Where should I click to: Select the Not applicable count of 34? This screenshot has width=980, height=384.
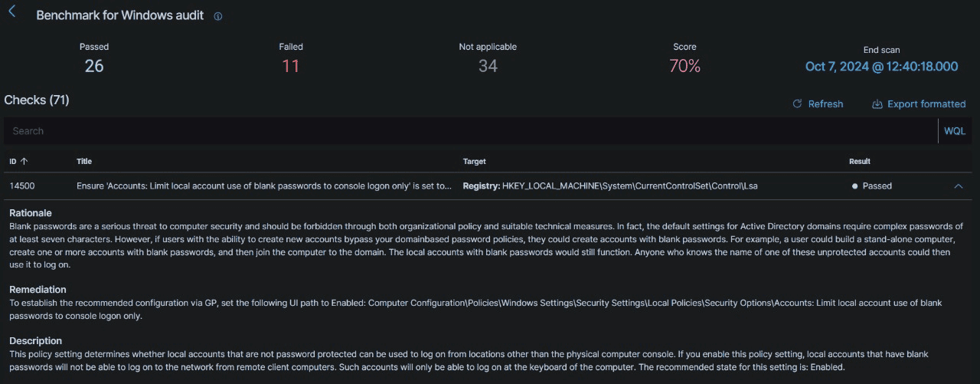tap(488, 66)
